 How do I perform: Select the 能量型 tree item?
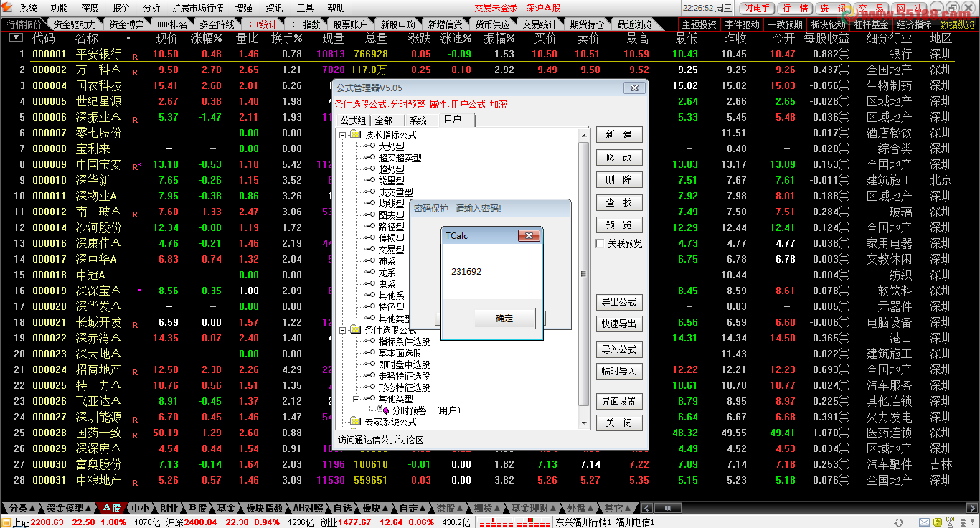pyautogui.click(x=391, y=181)
